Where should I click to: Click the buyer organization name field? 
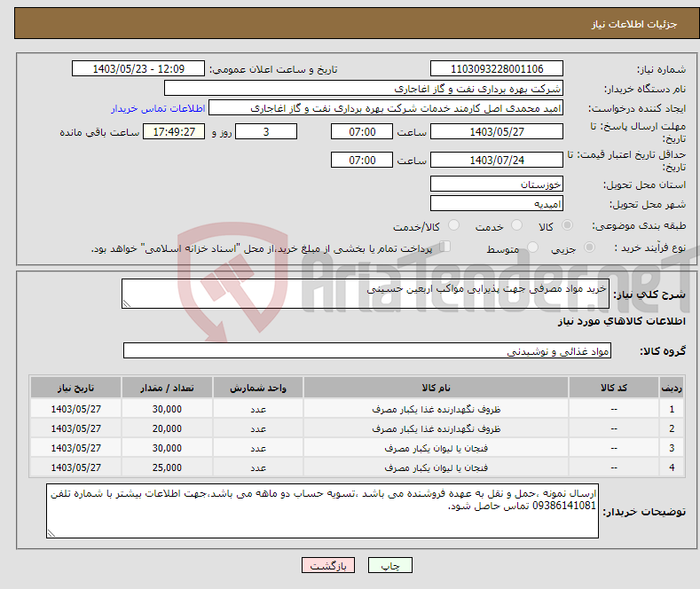coord(364,89)
